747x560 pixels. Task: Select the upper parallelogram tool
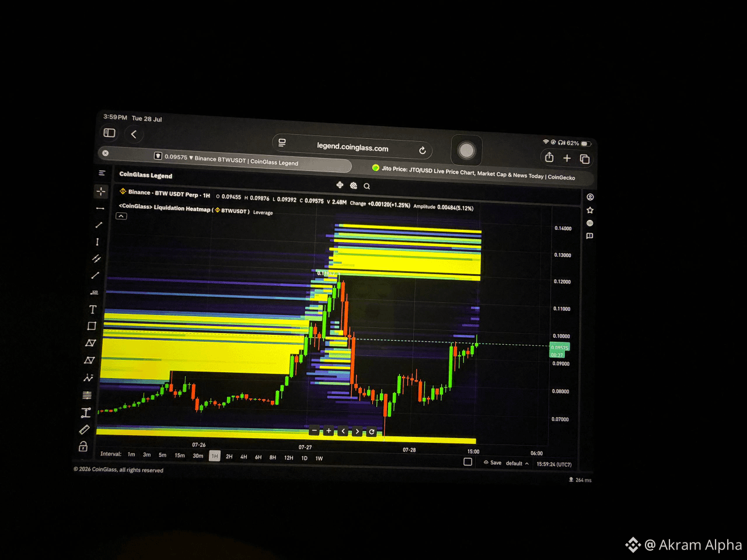click(90, 343)
